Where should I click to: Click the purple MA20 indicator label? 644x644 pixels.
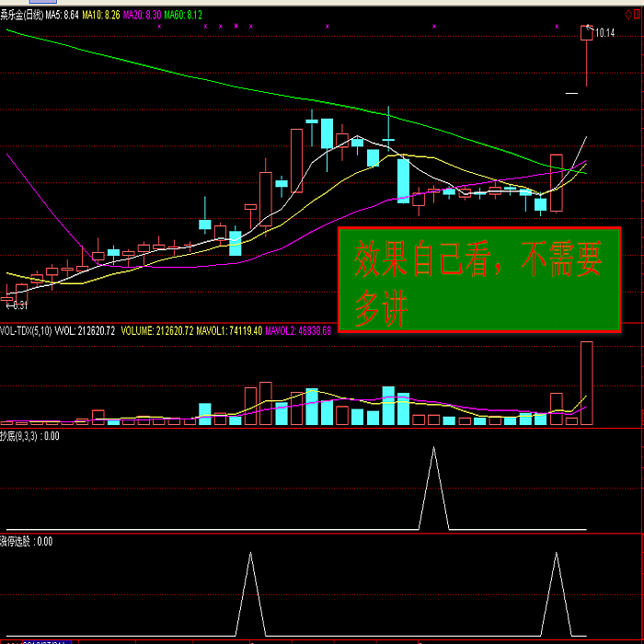pos(142,15)
